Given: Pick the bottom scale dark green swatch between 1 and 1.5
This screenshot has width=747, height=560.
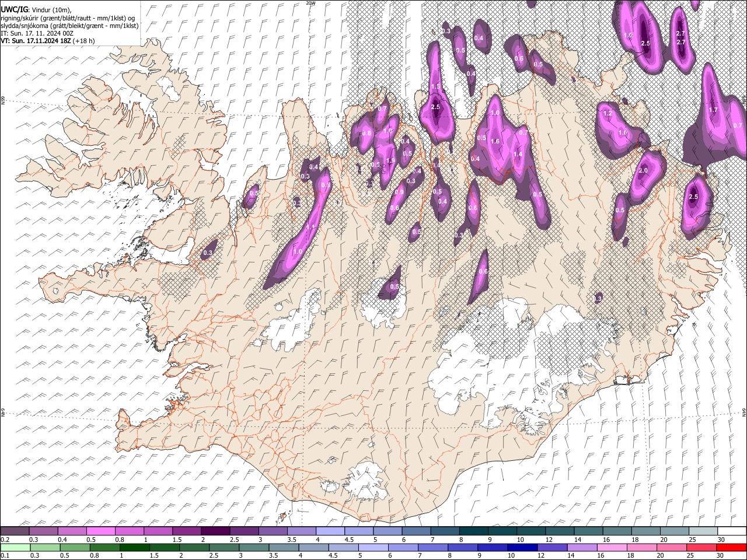Looking at the screenshot, I should [x=135, y=547].
